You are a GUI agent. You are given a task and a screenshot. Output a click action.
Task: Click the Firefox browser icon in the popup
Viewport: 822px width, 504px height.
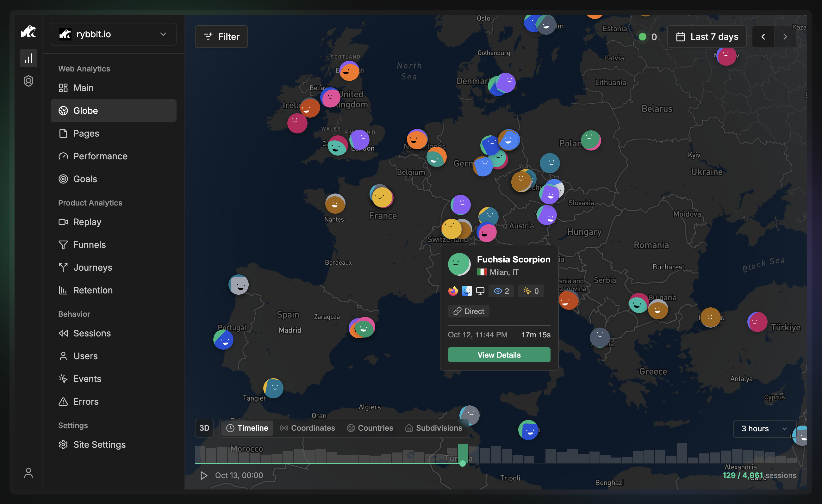[453, 291]
